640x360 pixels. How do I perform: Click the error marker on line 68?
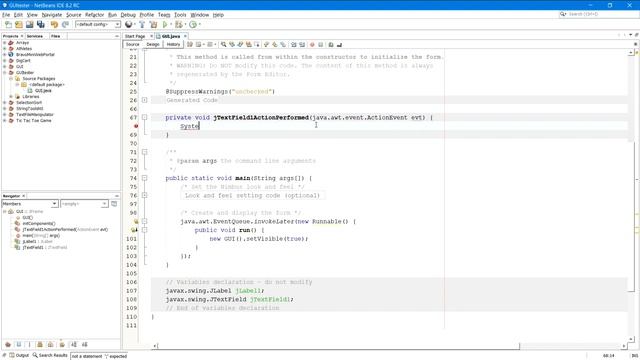(136, 126)
